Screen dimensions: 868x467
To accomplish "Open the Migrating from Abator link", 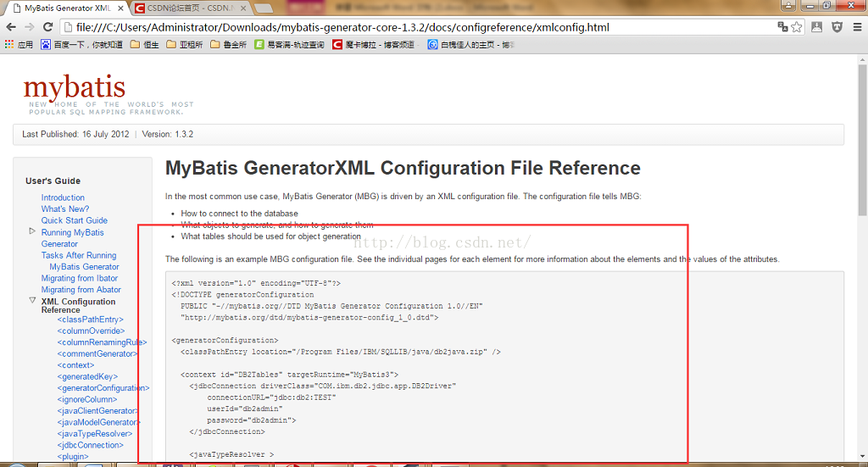I will coord(81,289).
